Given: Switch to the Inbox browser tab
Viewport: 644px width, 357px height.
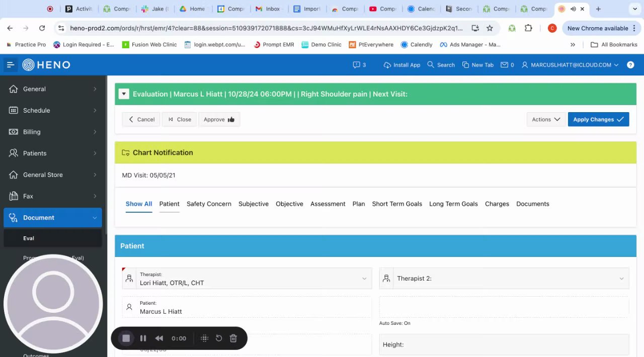Looking at the screenshot, I should pos(269,9).
